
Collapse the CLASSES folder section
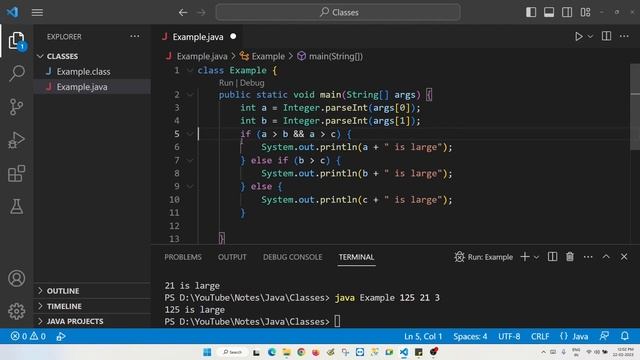[62, 56]
